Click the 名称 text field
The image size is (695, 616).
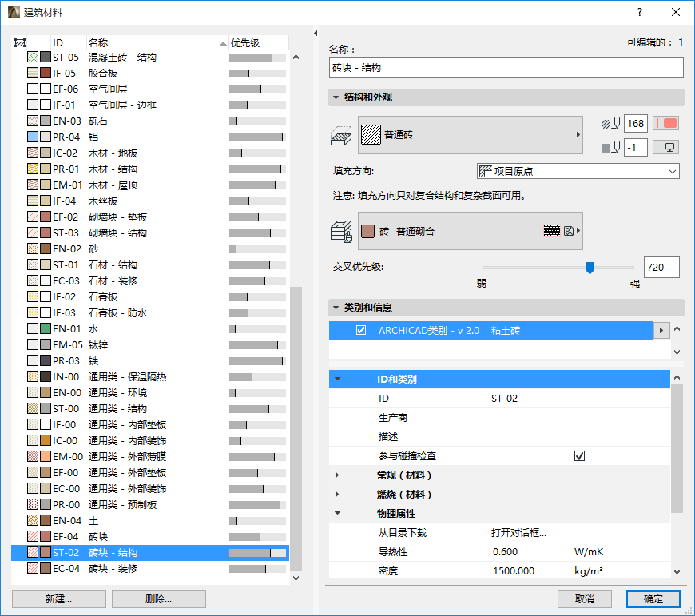[506, 68]
